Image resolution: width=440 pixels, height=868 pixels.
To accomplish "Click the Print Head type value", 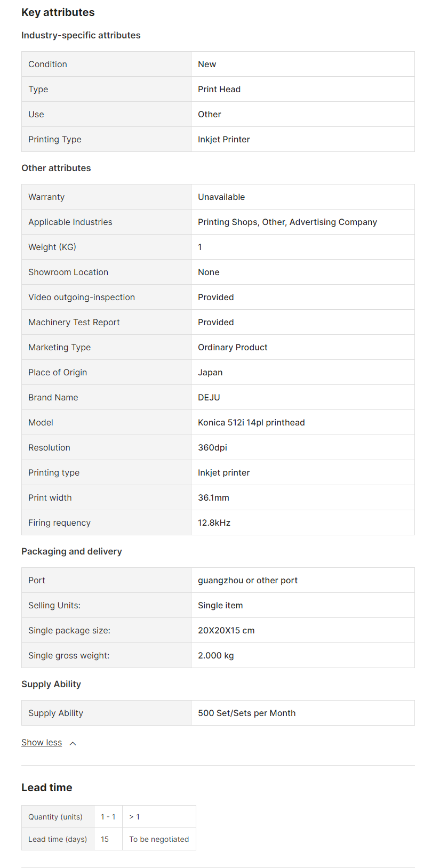I will click(219, 89).
